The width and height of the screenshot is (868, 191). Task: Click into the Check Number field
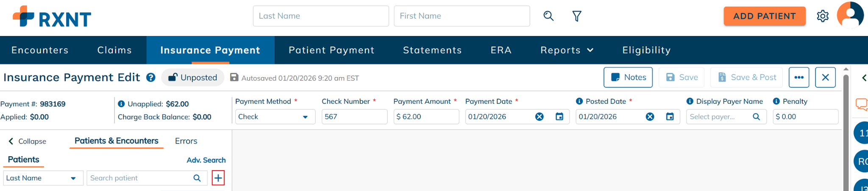(354, 116)
